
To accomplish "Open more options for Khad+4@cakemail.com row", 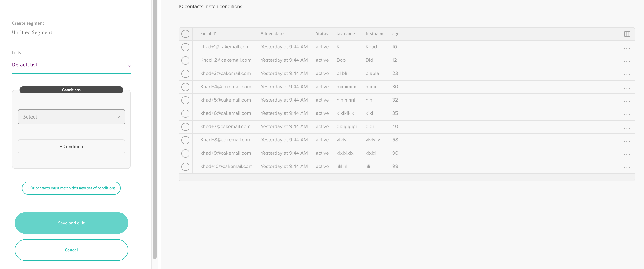I will [626, 88].
